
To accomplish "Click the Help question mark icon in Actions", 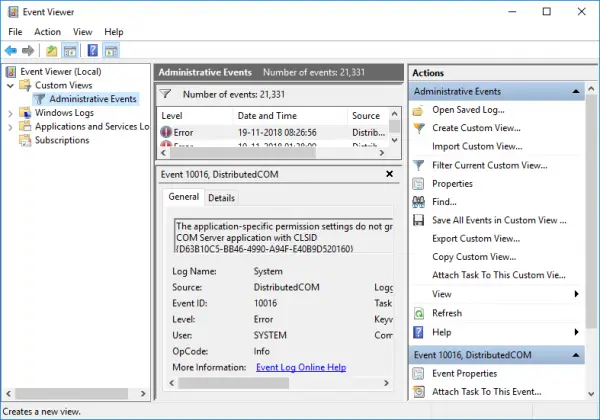I will point(418,332).
